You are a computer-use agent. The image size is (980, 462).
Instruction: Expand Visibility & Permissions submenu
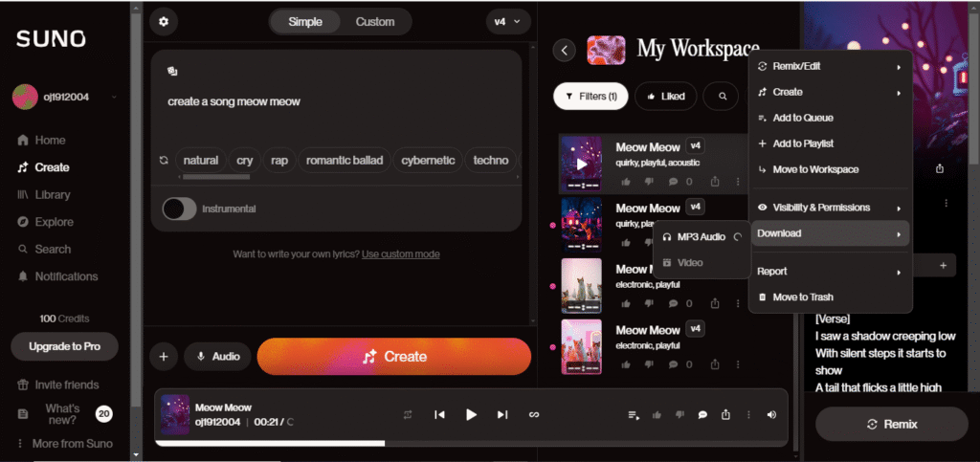point(830,208)
